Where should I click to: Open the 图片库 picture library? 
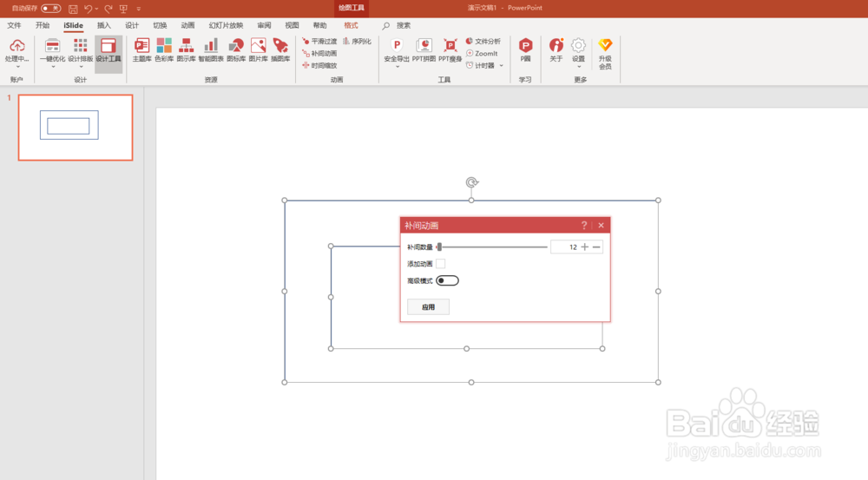pyautogui.click(x=258, y=49)
